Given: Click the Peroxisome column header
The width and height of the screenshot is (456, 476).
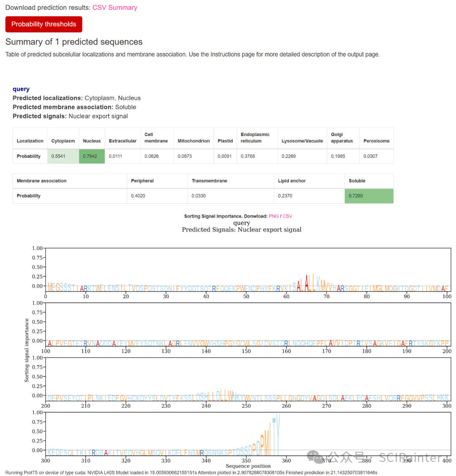Looking at the screenshot, I should (x=376, y=141).
